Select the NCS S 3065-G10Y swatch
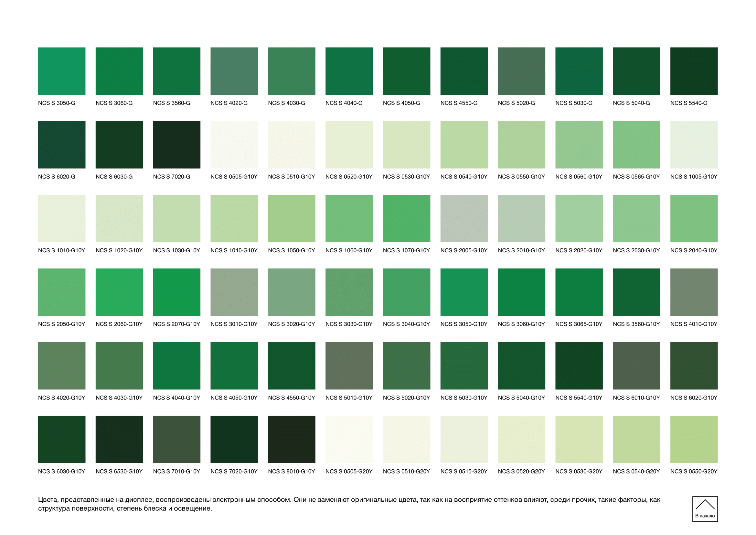This screenshot has height=535, width=756. click(579, 292)
